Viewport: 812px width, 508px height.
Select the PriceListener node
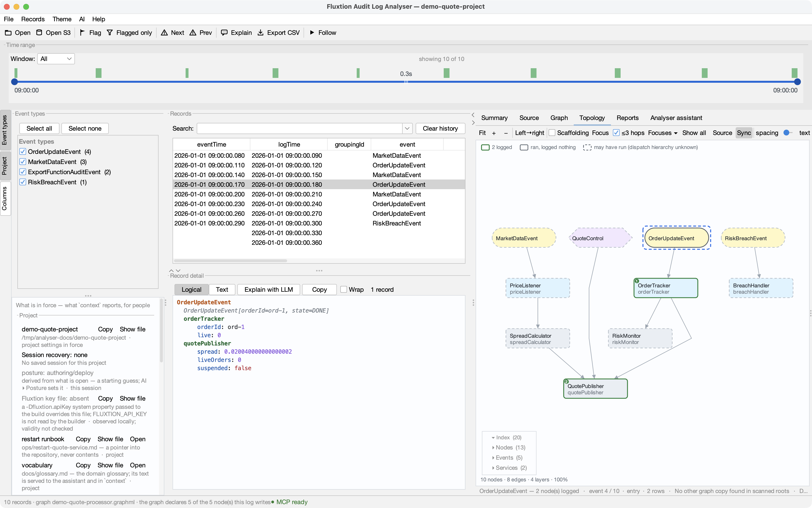coord(537,288)
